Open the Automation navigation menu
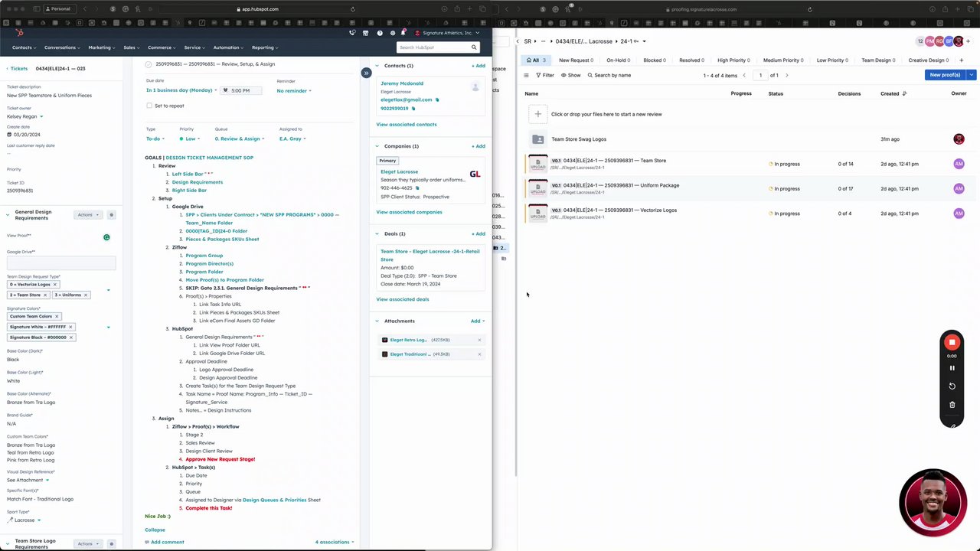The image size is (980, 551). pyautogui.click(x=228, y=47)
